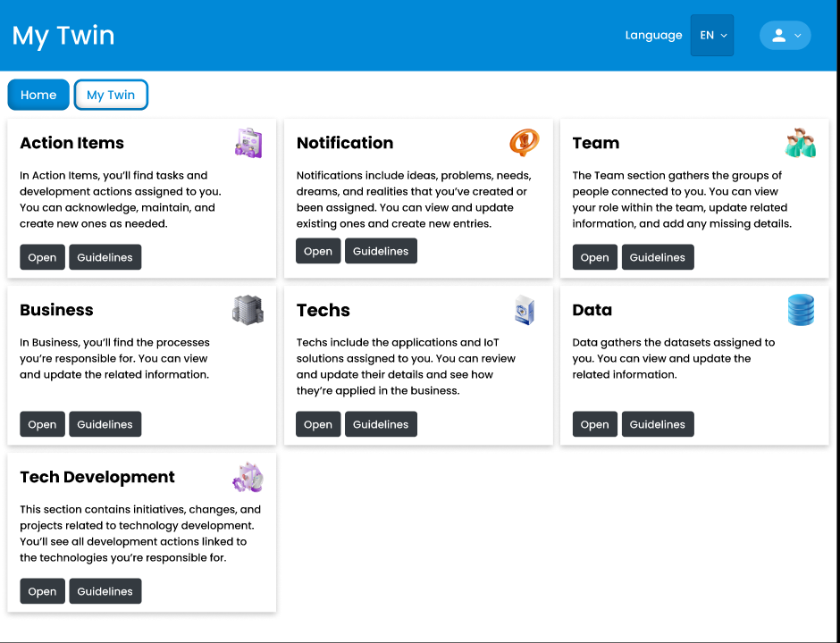Click the Business building icon

[248, 310]
